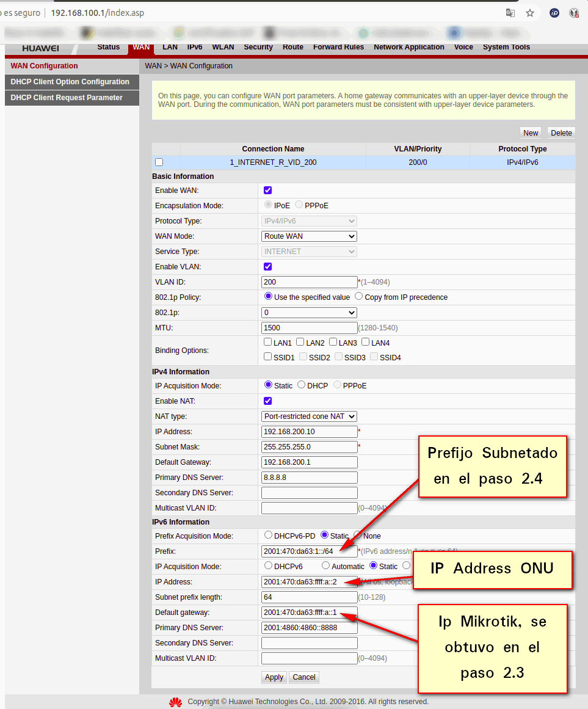This screenshot has height=709, width=588.
Task: Enable the LAN1 binding option checkbox
Action: 268,343
